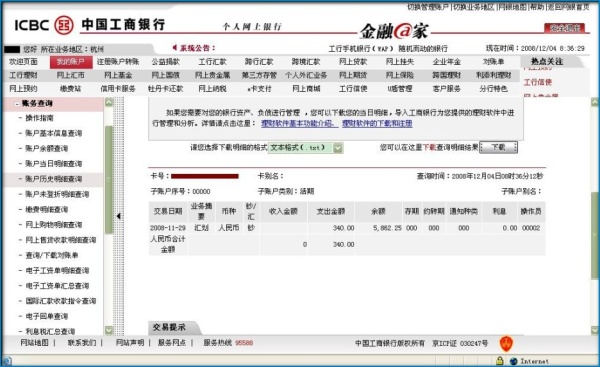Image resolution: width=600 pixels, height=367 pixels.
Task: Open 跨境汇款 menu item
Action: [x=306, y=62]
